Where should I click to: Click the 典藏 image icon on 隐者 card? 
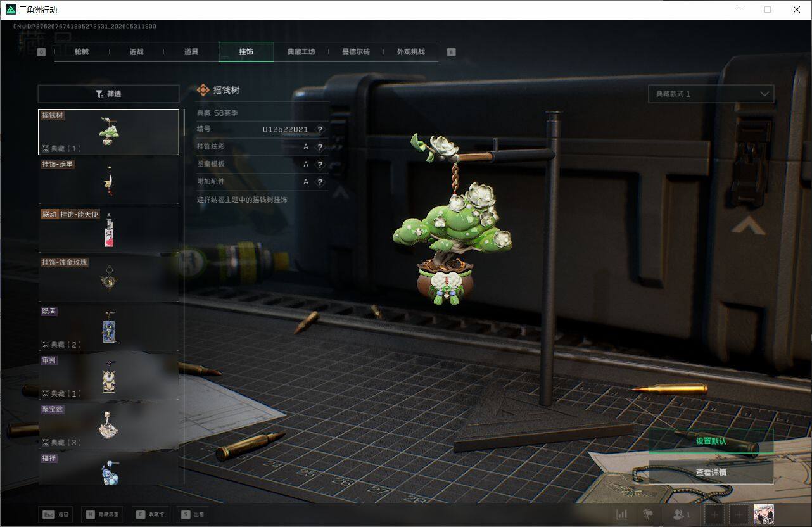click(46, 345)
